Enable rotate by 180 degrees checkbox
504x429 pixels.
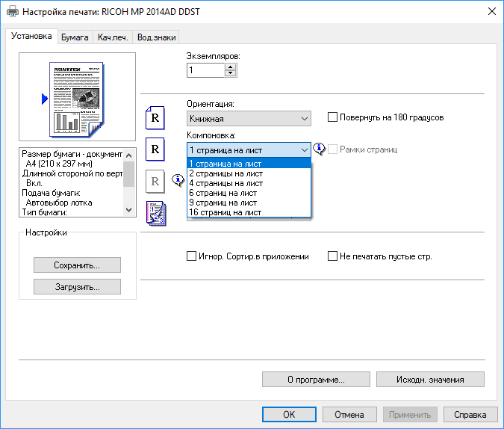click(333, 117)
